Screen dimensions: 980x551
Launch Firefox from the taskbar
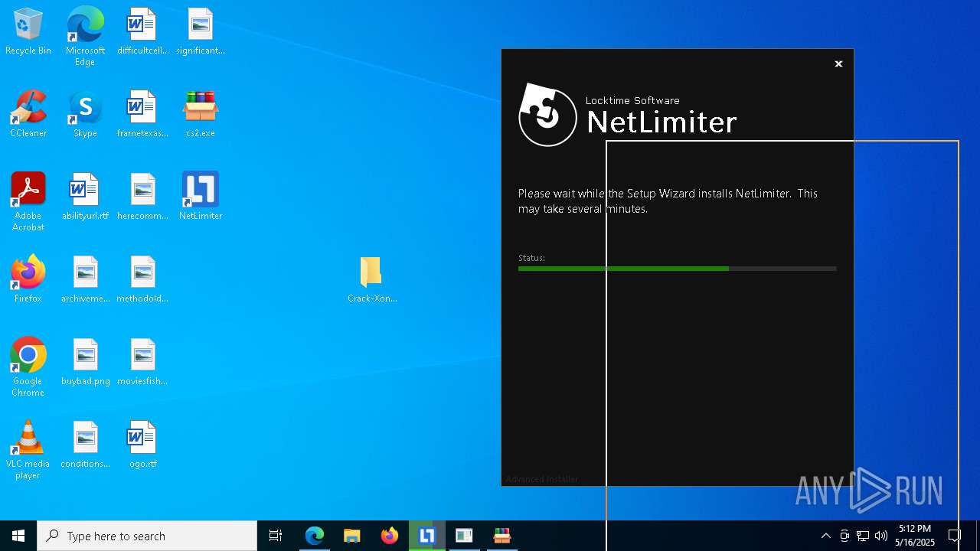pyautogui.click(x=390, y=536)
